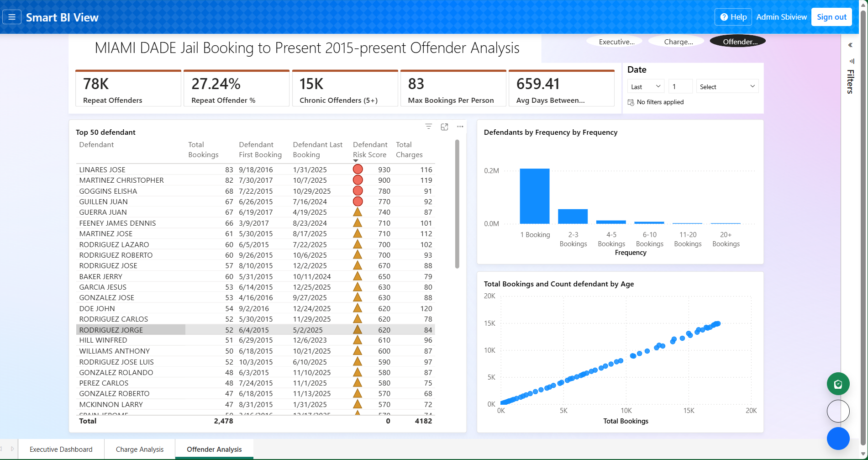Open the Select time unit dropdown
This screenshot has width=868, height=460.
tap(727, 86)
